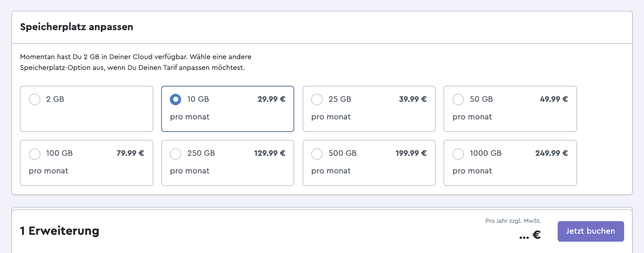Viewport: 644px width, 253px height.
Task: Click the 79.99 € price label
Action: 130,154
